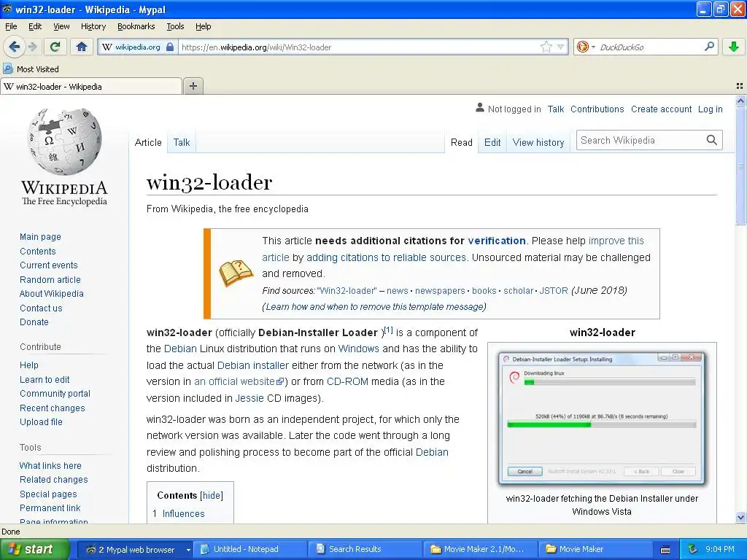Open the Contributions link
Image resolution: width=747 pixels, height=560 pixels.
pyautogui.click(x=597, y=109)
